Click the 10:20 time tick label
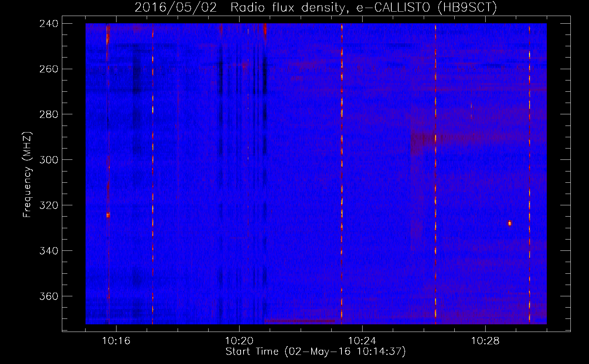Screen dimensions: 589x364 (239, 341)
